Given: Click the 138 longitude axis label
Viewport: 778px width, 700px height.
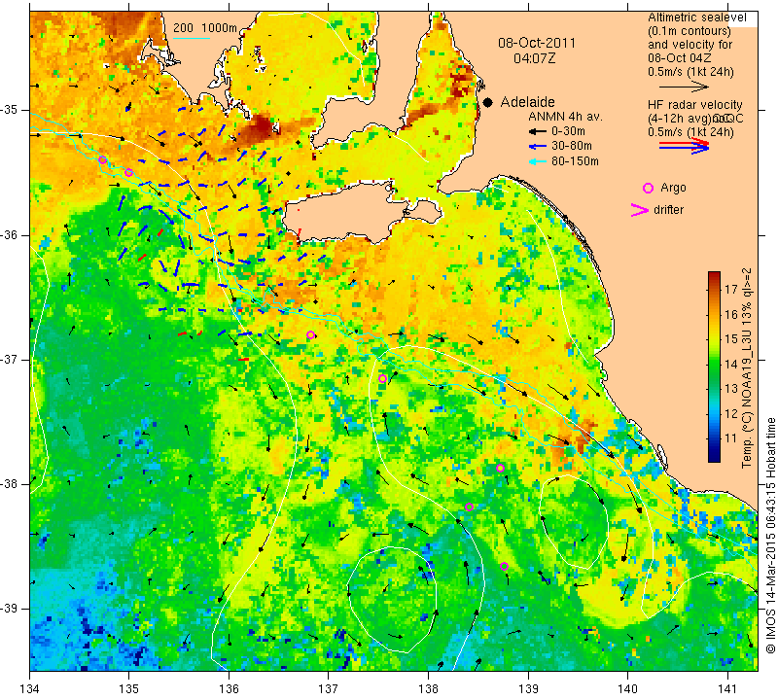Looking at the screenshot, I should click(428, 688).
